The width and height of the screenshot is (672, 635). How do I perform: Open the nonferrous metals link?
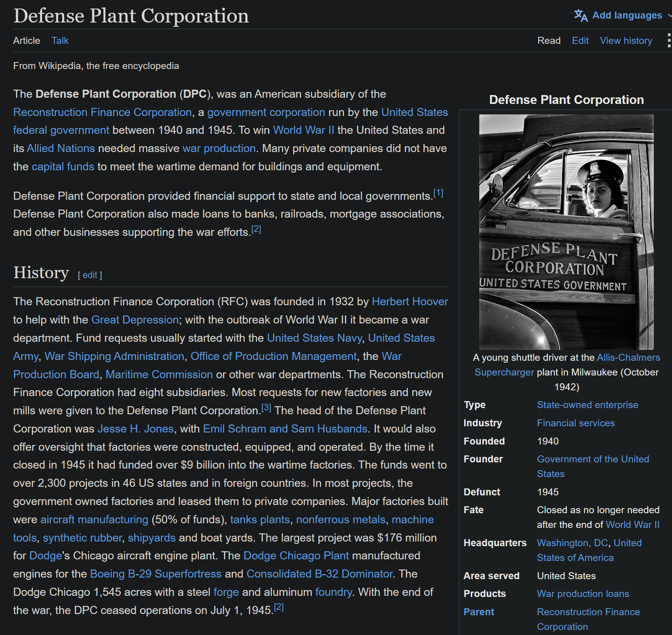click(341, 519)
